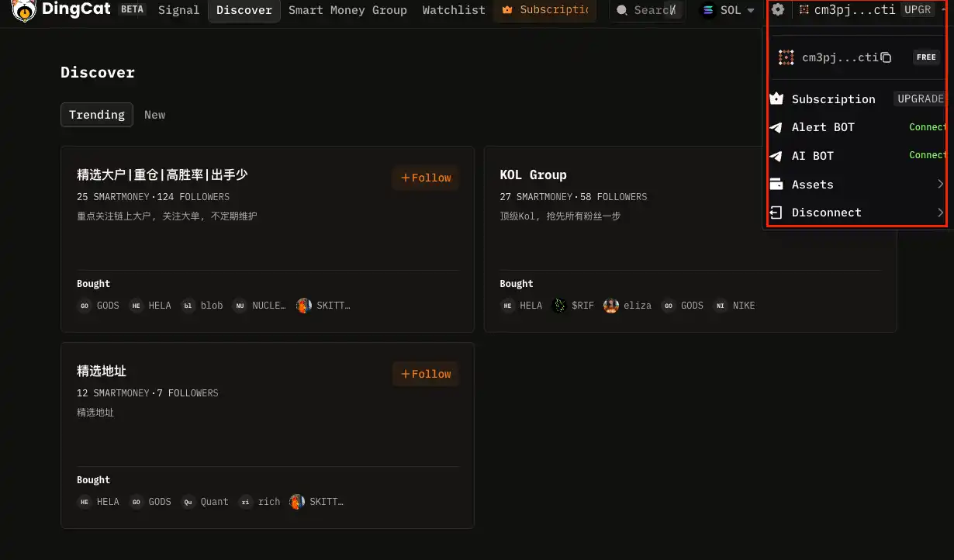Image resolution: width=954 pixels, height=560 pixels.
Task: Open the wallet settings gear icon
Action: (777, 9)
